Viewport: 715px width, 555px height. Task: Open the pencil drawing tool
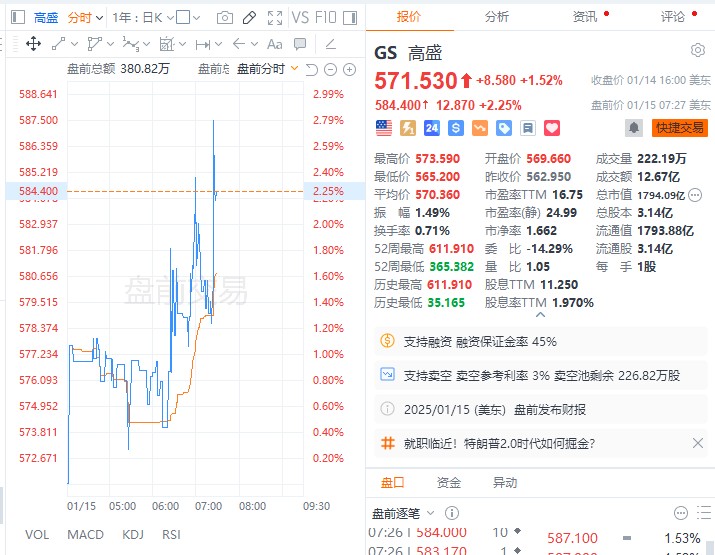(x=249, y=18)
